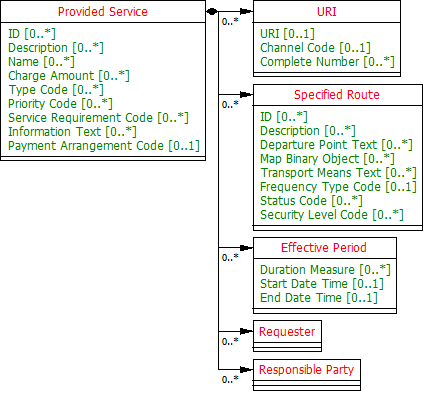Click the 0..* multiplicity near Responsible Party
This screenshot has height=404, width=424.
pyautogui.click(x=230, y=379)
